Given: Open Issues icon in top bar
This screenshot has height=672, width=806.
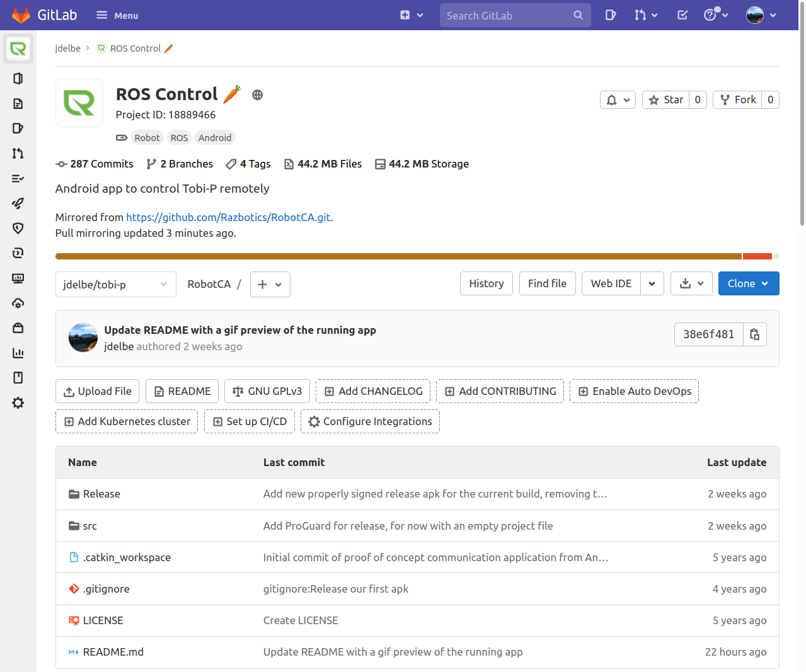Looking at the screenshot, I should (610, 15).
